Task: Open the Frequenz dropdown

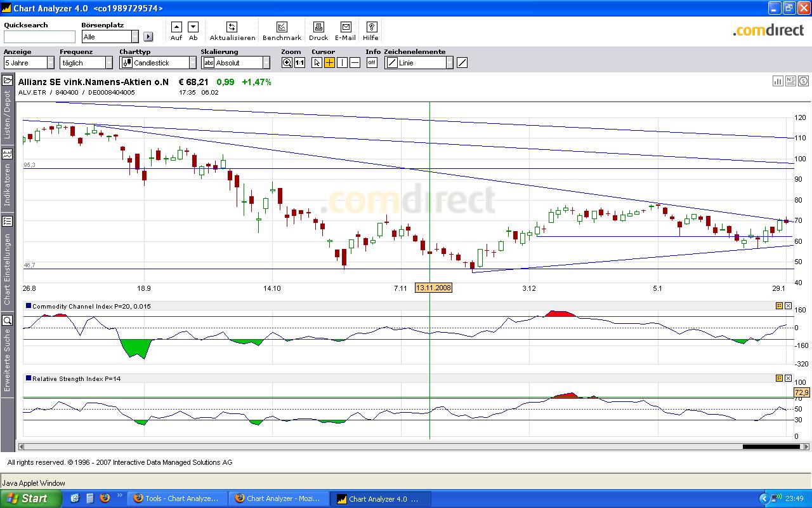Action: tap(109, 63)
